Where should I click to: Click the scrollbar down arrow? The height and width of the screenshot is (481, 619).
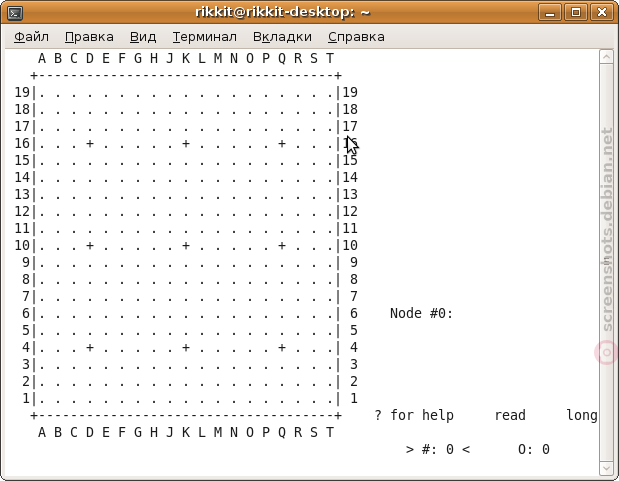tap(606, 469)
